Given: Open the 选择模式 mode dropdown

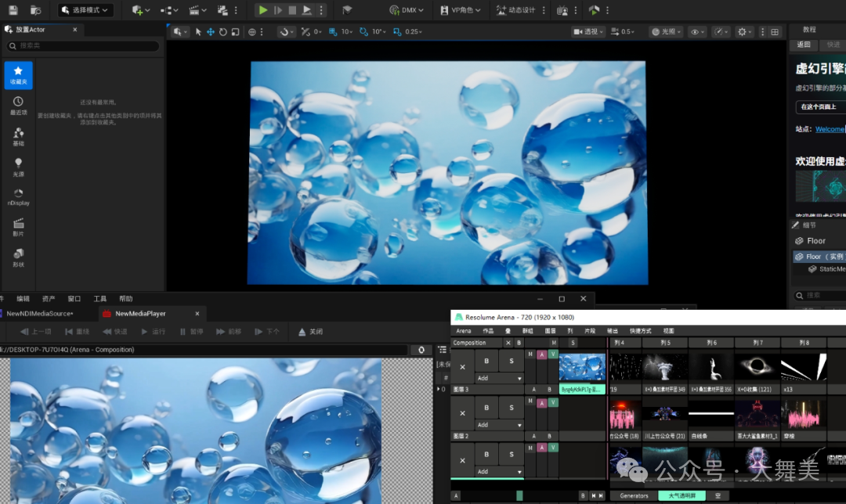Looking at the screenshot, I should [x=86, y=10].
